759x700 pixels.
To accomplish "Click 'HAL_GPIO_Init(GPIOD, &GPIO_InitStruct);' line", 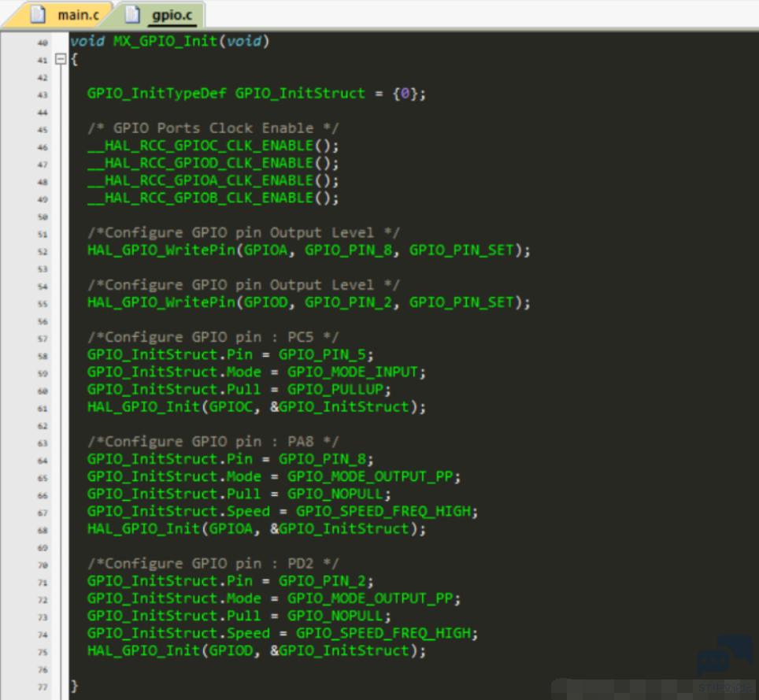I will tap(257, 651).
